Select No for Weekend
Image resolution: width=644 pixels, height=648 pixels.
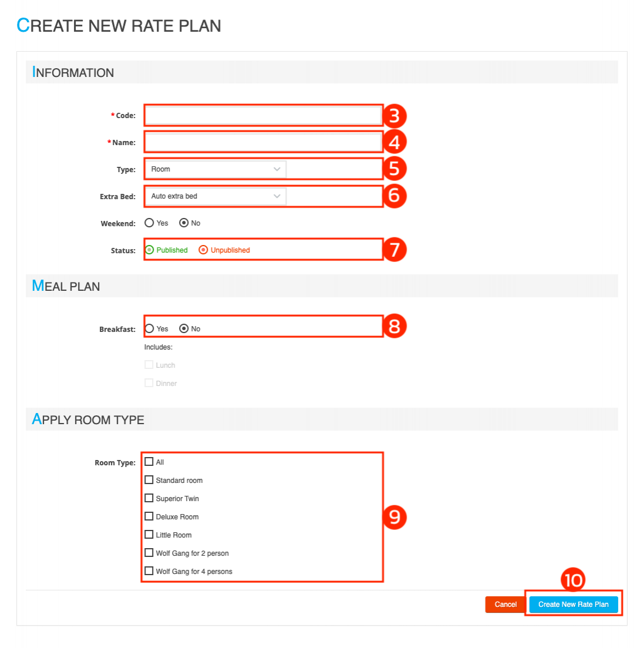184,223
